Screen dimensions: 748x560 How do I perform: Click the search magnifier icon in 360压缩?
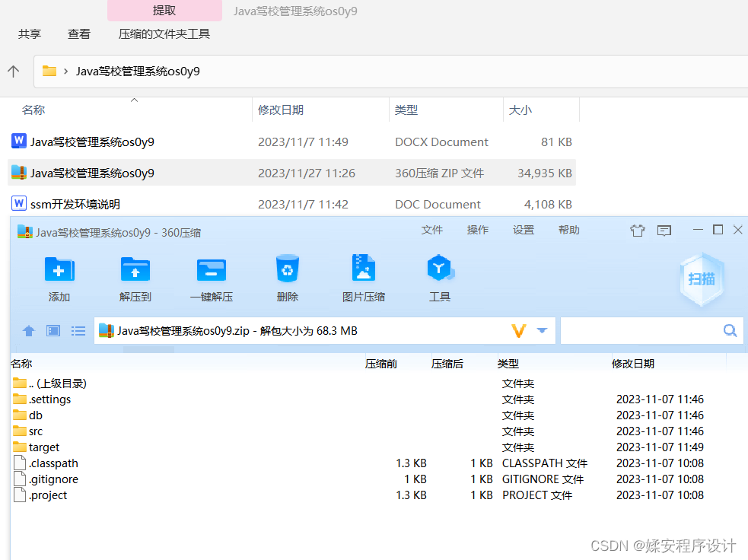(x=730, y=330)
